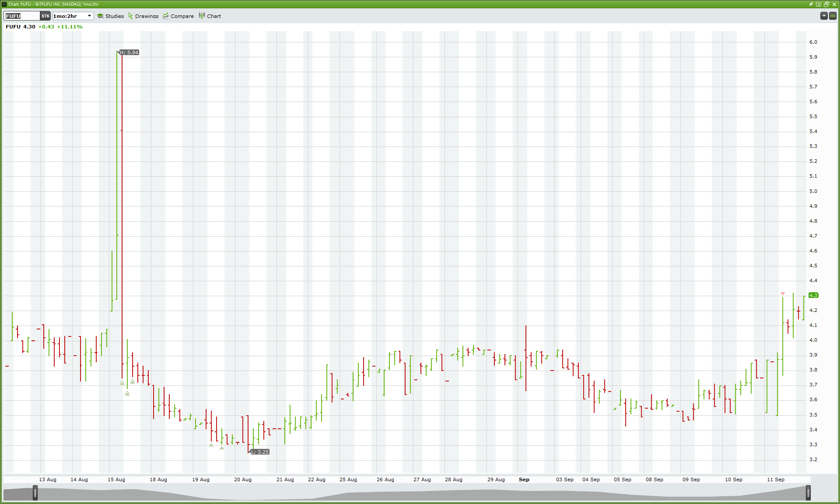Click the red down-triangle marker near 11 Sep
The width and height of the screenshot is (840, 504).
pyautogui.click(x=783, y=293)
